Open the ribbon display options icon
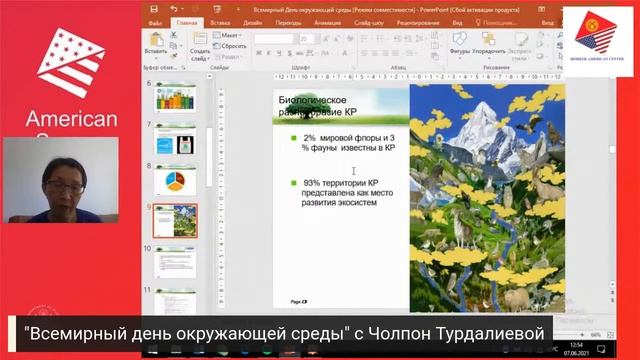The width and height of the screenshot is (640, 360). point(542,9)
